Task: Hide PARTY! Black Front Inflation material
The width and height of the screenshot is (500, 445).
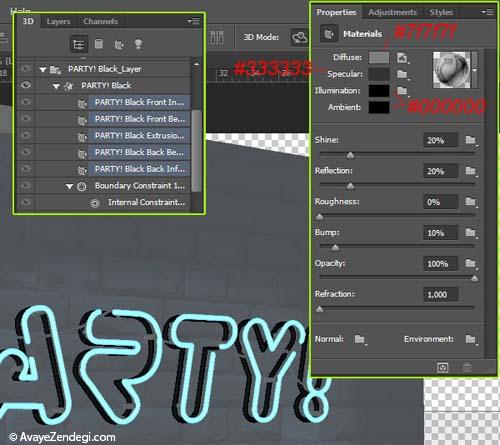Action: (x=26, y=102)
